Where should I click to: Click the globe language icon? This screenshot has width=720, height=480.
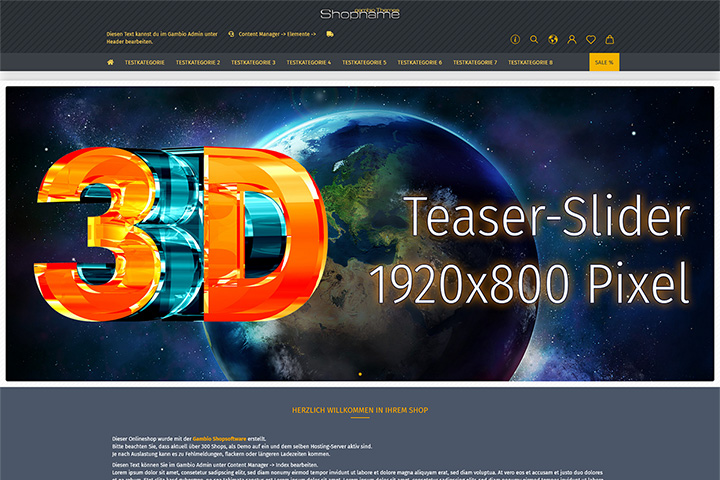click(x=553, y=40)
